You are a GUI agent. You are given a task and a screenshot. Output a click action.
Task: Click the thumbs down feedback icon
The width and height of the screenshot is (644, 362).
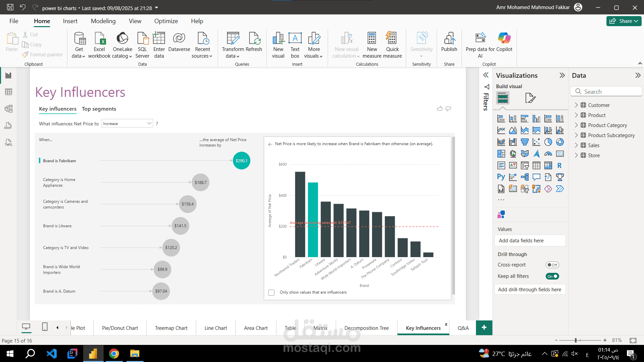[x=448, y=109]
